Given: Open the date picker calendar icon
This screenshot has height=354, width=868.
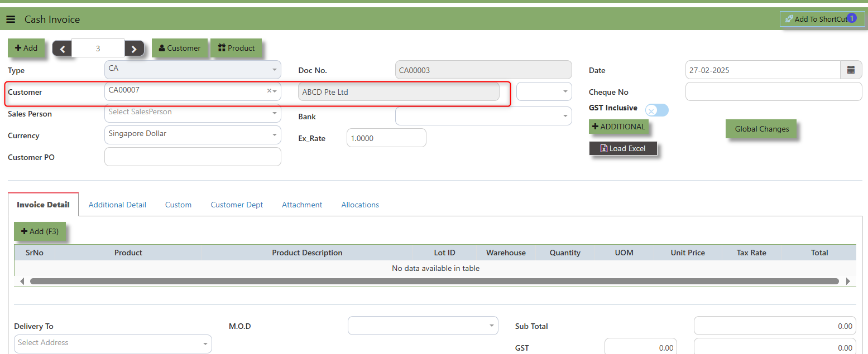Looking at the screenshot, I should pos(851,70).
